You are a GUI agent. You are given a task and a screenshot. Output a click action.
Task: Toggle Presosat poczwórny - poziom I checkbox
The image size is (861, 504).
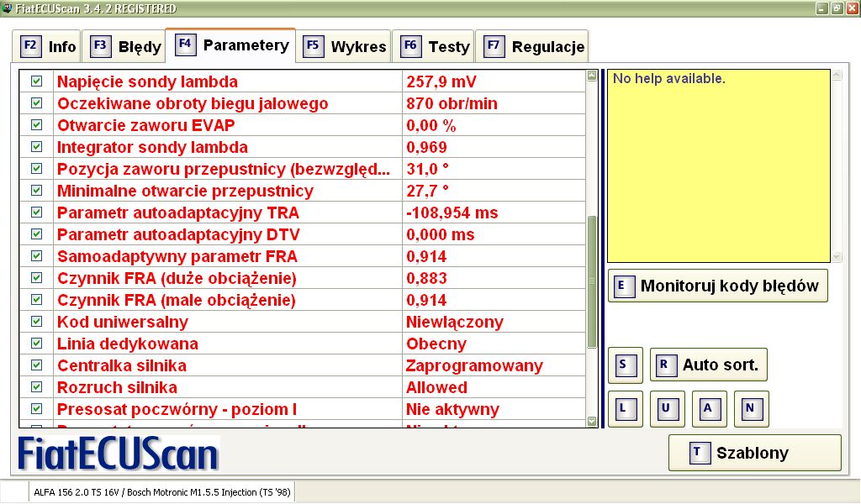tap(36, 409)
